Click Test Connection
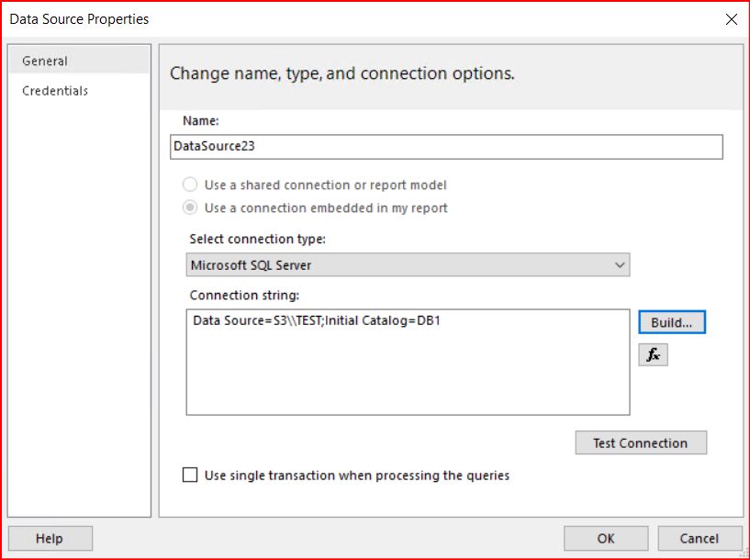 tap(640, 442)
